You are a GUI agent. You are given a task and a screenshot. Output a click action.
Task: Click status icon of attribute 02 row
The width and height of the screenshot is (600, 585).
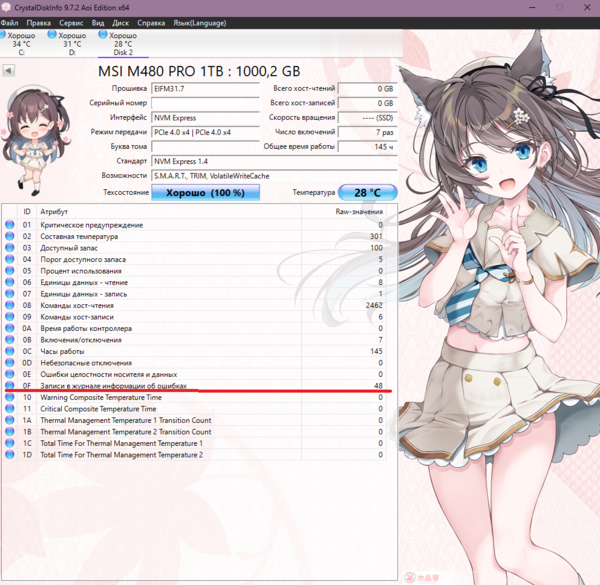coord(10,236)
